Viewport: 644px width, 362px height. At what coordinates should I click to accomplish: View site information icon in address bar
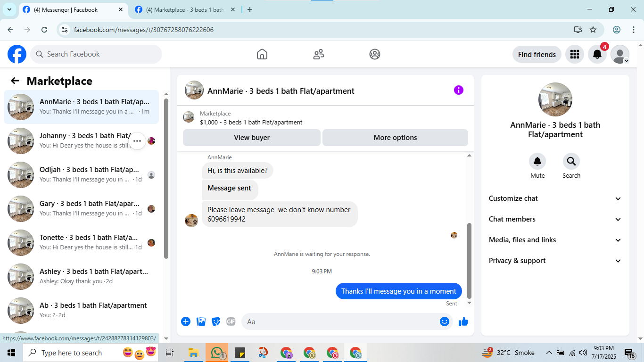point(65,30)
